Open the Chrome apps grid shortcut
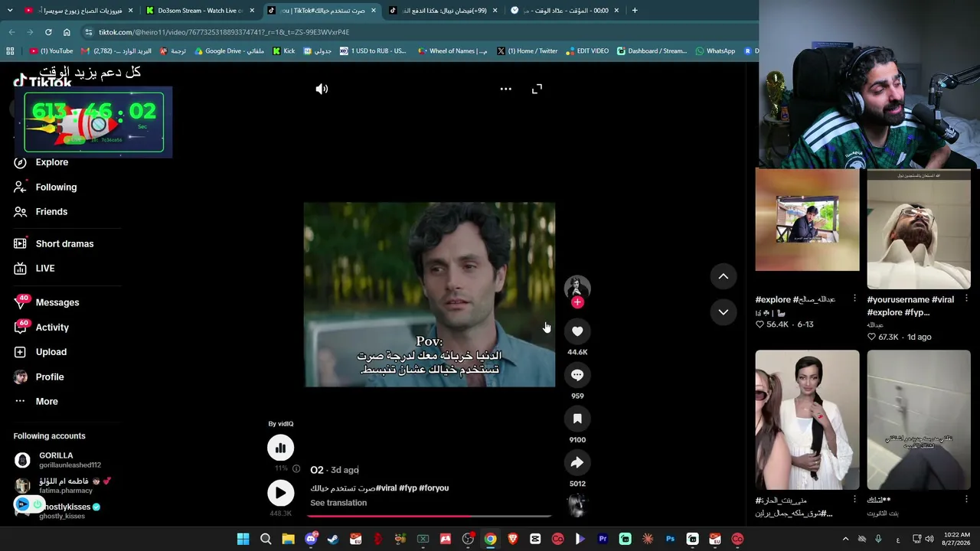The image size is (980, 551). point(10,51)
